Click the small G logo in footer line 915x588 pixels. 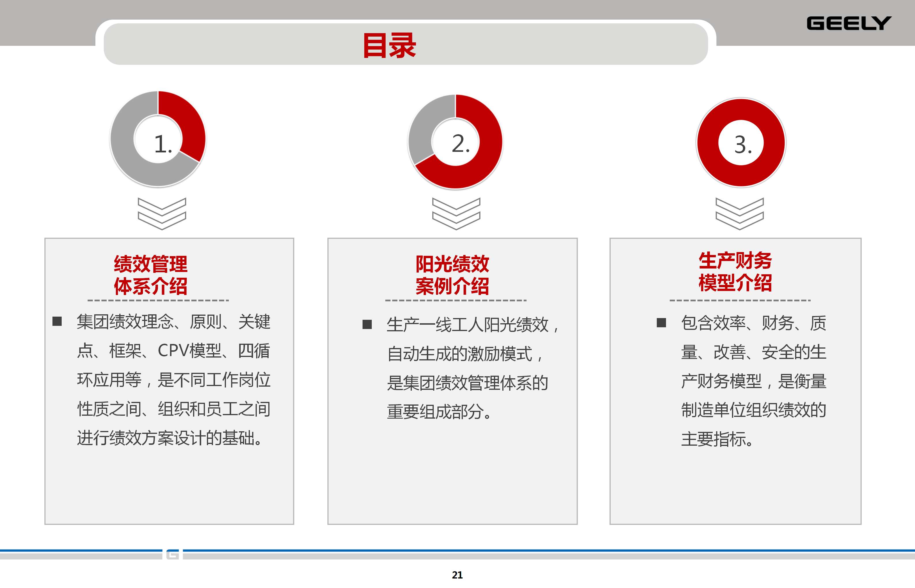[173, 554]
